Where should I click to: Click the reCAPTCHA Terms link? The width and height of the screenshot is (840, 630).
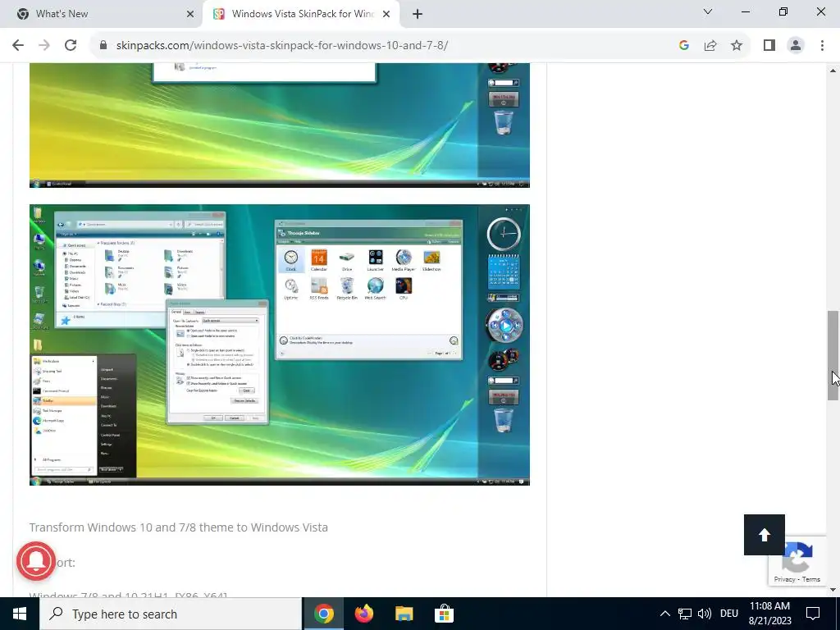811,579
